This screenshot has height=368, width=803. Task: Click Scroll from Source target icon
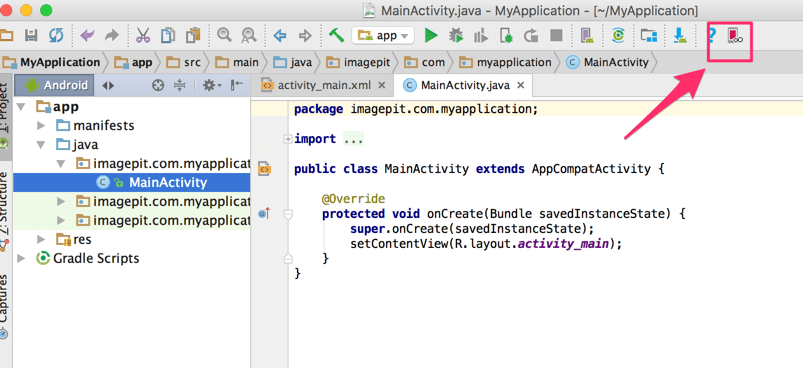(x=158, y=85)
